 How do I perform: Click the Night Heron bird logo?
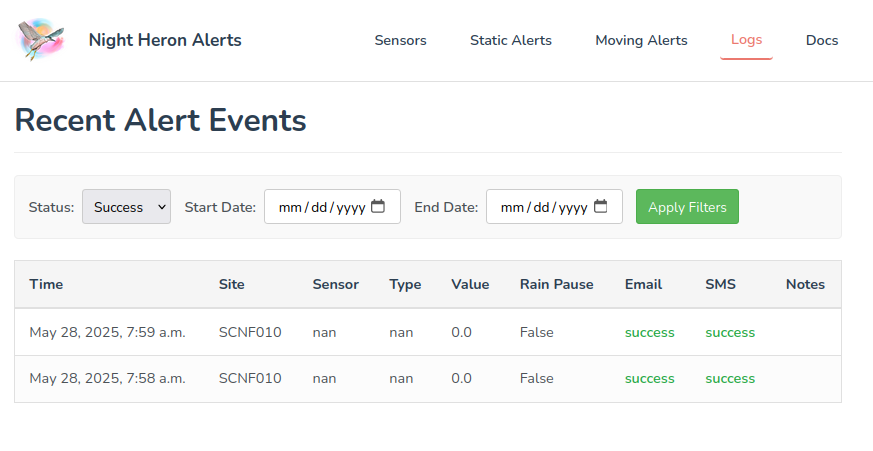(x=41, y=40)
